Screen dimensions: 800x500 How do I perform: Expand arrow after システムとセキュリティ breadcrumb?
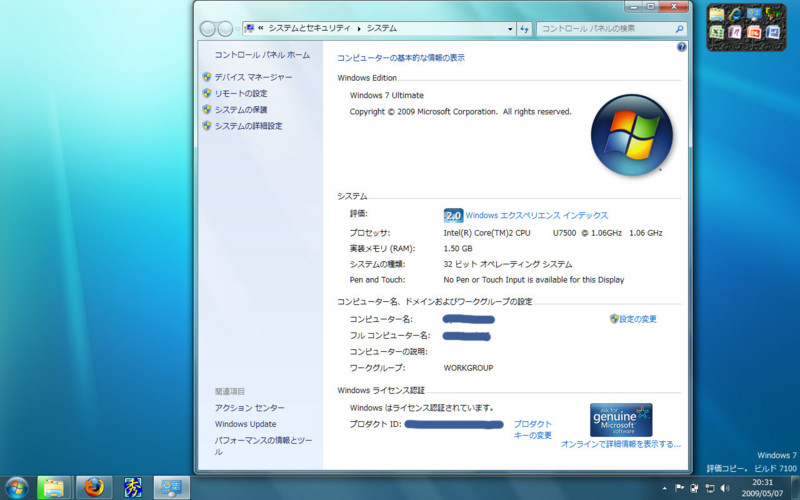click(359, 29)
